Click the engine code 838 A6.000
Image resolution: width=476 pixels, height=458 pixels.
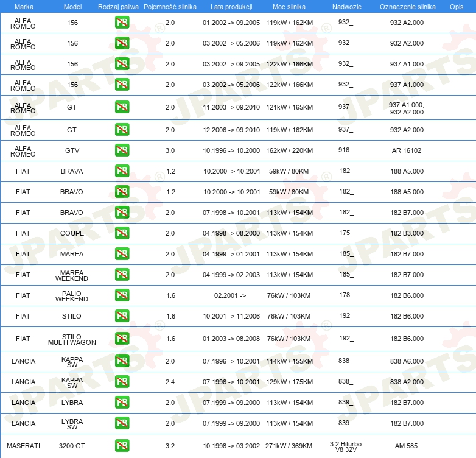(407, 361)
